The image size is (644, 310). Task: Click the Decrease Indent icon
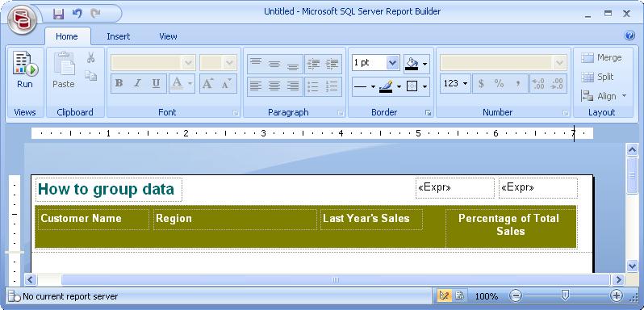314,64
